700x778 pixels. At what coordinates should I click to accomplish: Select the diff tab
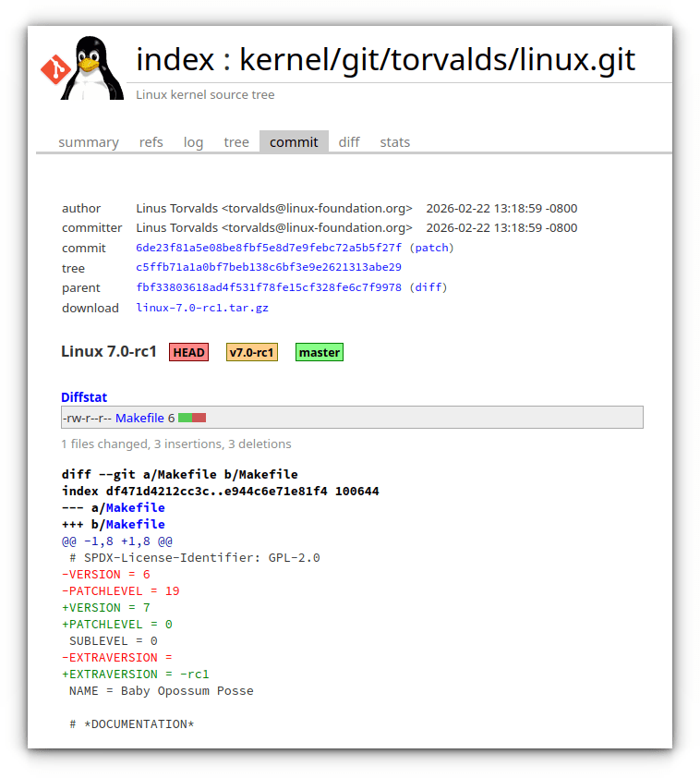point(349,142)
